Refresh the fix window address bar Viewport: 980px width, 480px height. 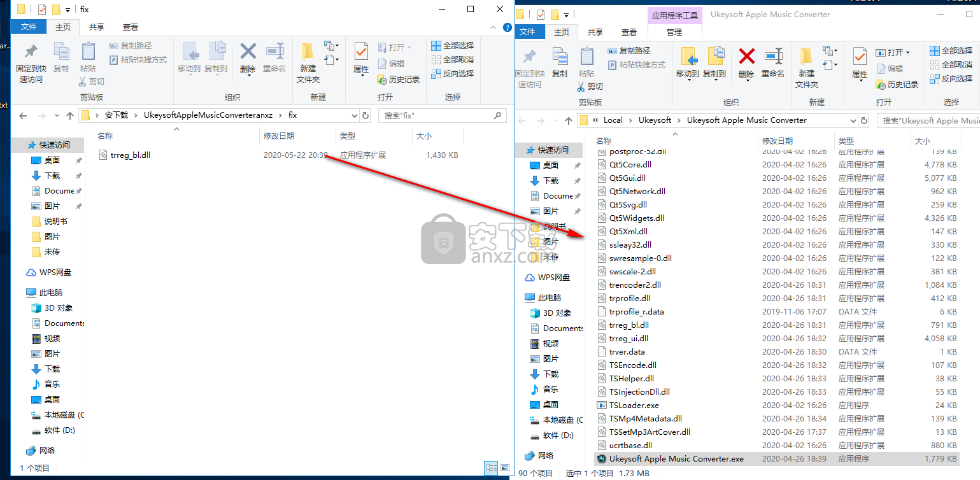(366, 115)
